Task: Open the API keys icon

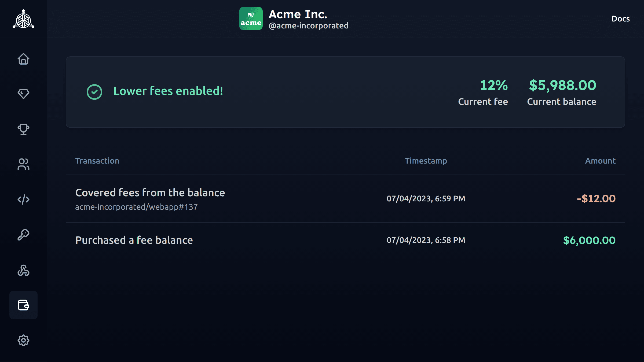Action: 23,235
